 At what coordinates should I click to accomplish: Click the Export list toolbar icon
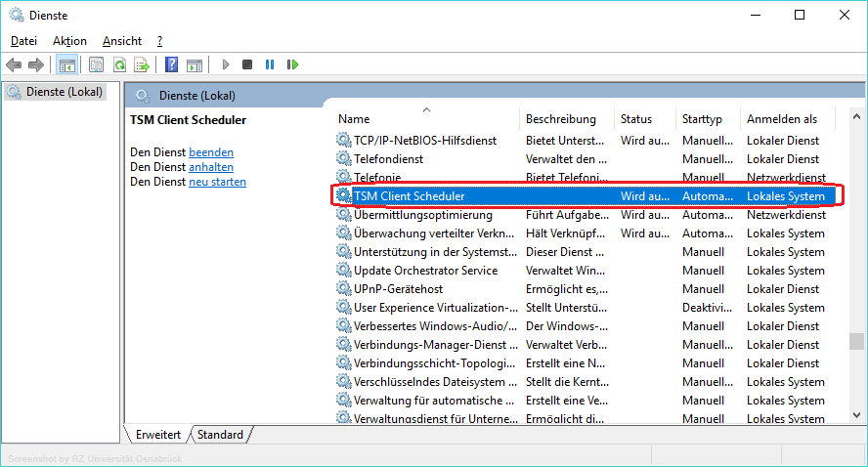point(142,64)
